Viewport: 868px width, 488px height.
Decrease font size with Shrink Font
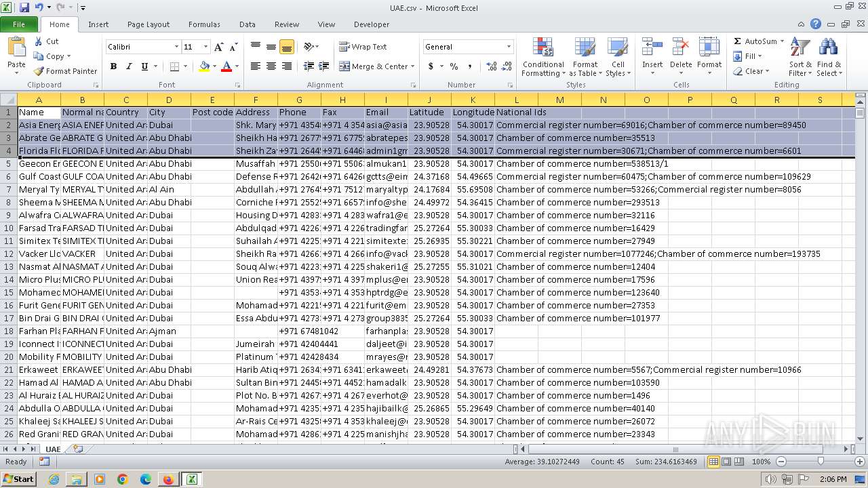(233, 47)
